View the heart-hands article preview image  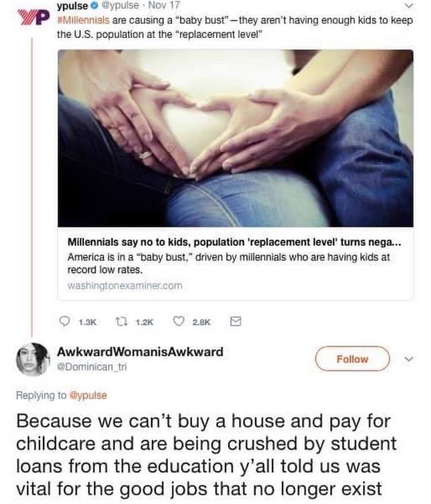[x=235, y=138]
